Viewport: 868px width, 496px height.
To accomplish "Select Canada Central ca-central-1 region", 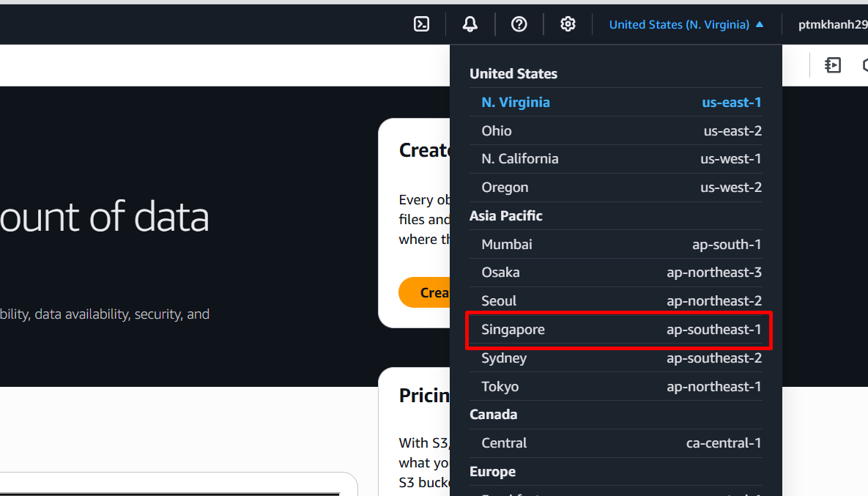I will (615, 443).
